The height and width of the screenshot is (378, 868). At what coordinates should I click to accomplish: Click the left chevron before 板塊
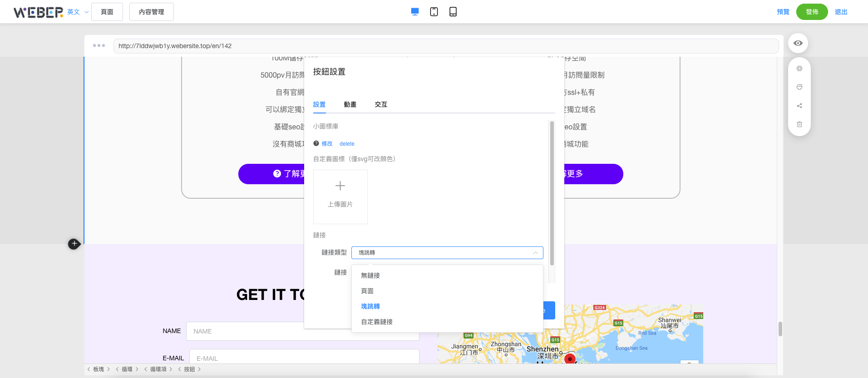tap(89, 369)
